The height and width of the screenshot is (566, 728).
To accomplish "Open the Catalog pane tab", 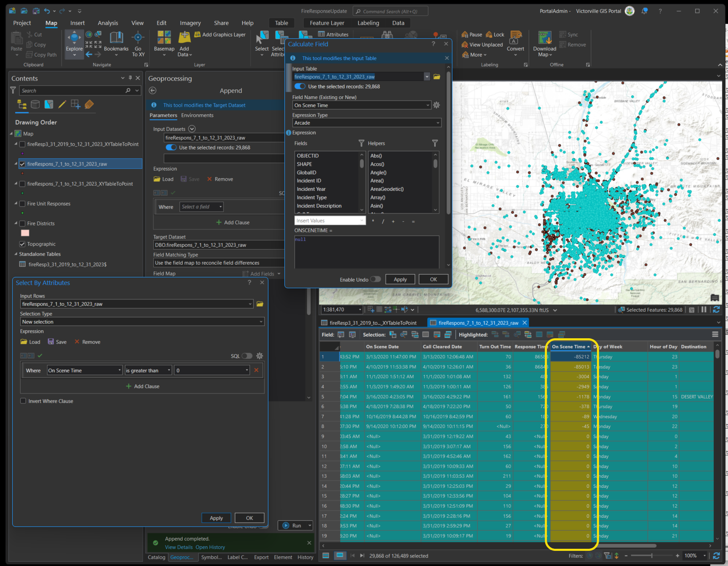I will point(157,557).
